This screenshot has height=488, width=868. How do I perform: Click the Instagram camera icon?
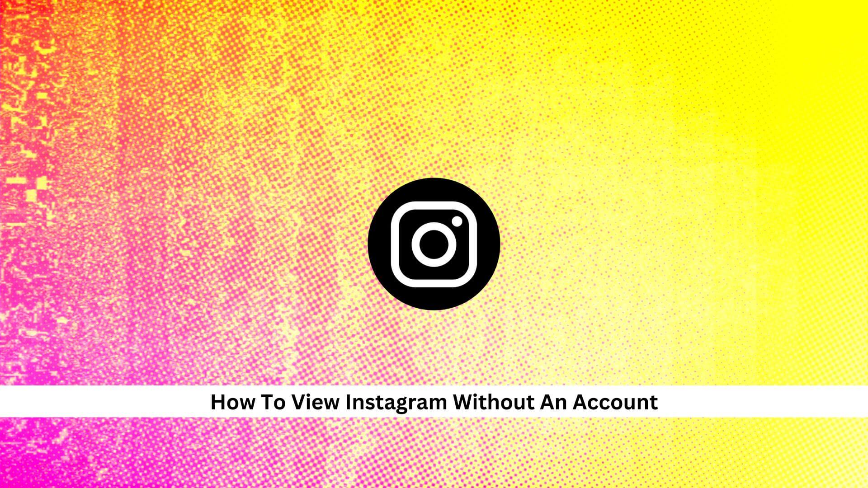[x=434, y=244]
